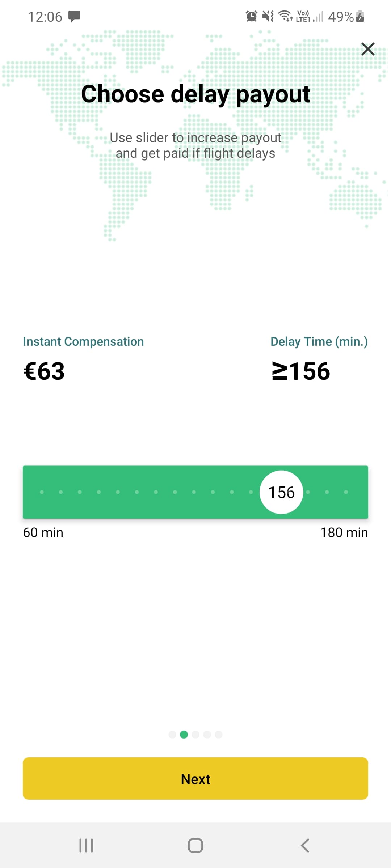This screenshot has width=391, height=868.
Task: Tap the third page indicator dot
Action: (195, 734)
